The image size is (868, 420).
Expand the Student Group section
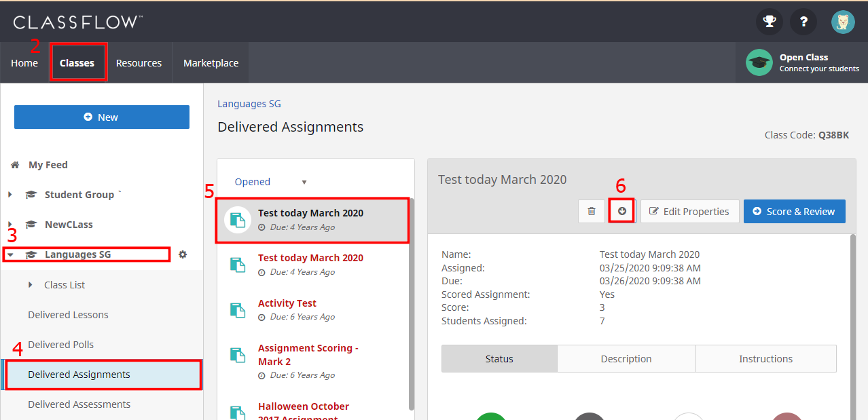coord(10,194)
